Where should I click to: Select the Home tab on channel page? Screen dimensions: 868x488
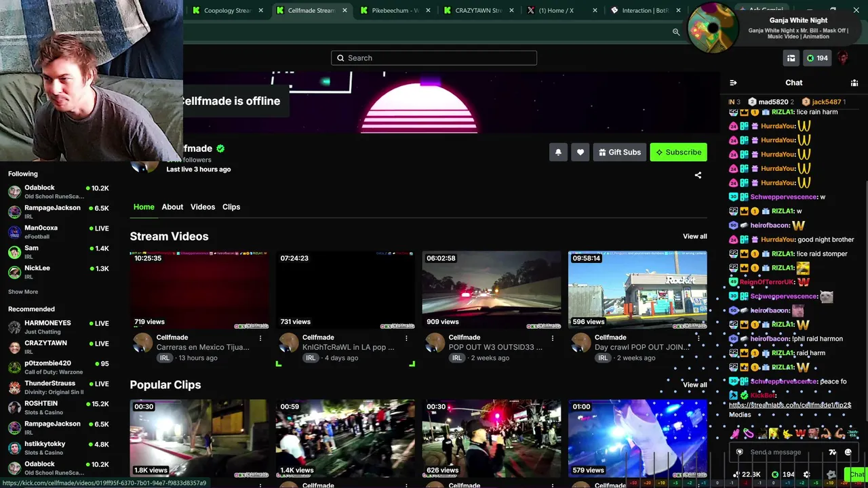point(144,207)
